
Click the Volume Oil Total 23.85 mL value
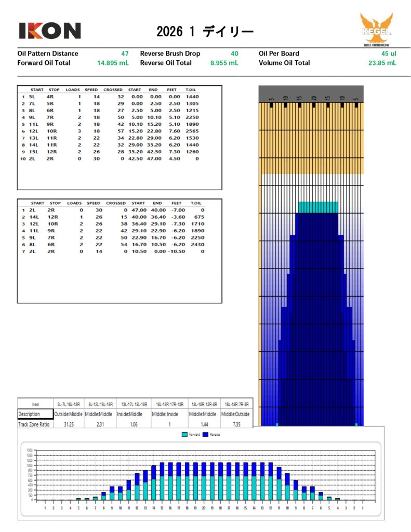(382, 63)
